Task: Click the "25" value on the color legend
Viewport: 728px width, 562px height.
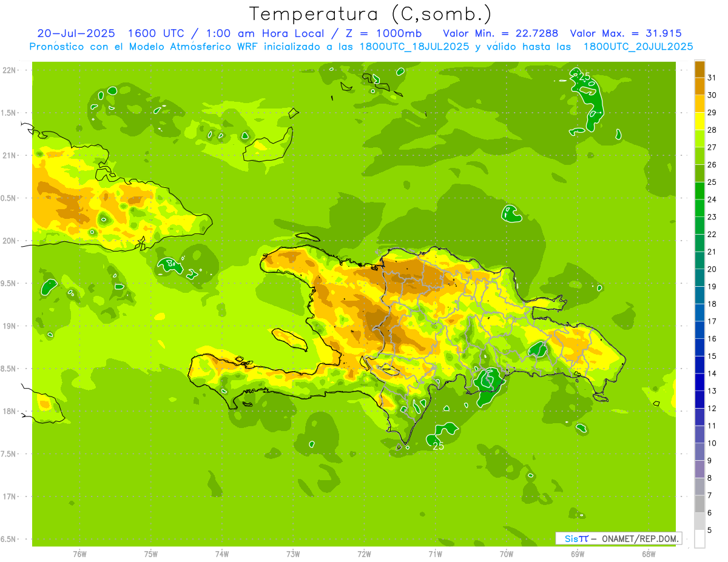Action: pyautogui.click(x=712, y=182)
